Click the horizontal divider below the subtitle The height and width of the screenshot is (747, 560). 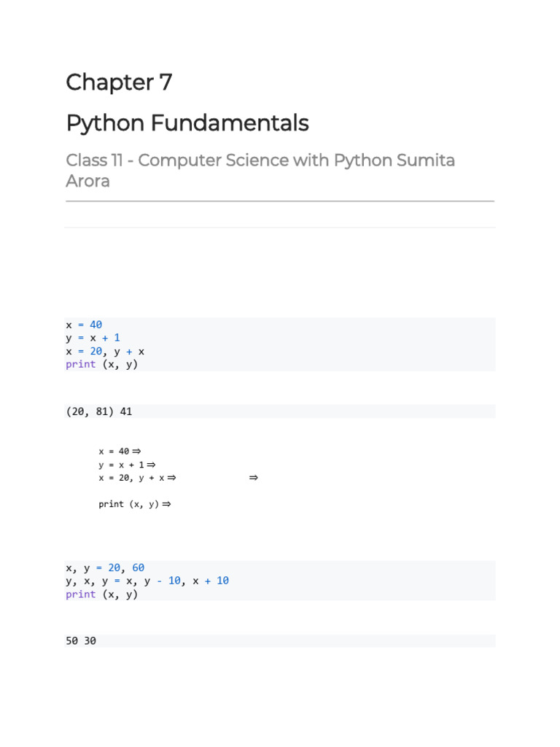coord(280,201)
